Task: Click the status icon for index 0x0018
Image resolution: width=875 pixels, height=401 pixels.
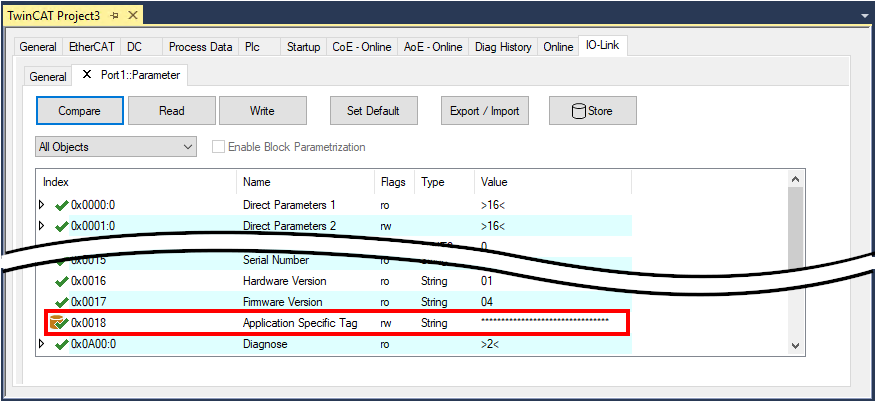Action: click(x=59, y=323)
